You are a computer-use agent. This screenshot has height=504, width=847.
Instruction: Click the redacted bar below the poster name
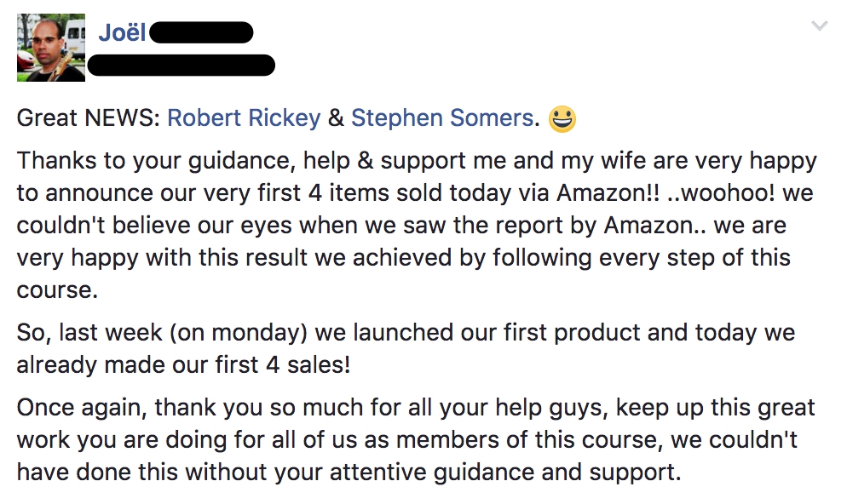(x=181, y=66)
